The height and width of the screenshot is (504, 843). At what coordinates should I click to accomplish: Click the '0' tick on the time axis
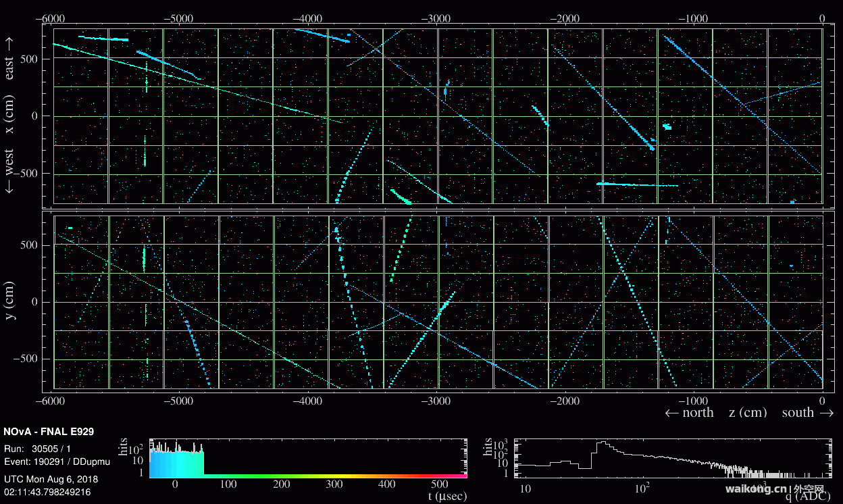[x=176, y=485]
